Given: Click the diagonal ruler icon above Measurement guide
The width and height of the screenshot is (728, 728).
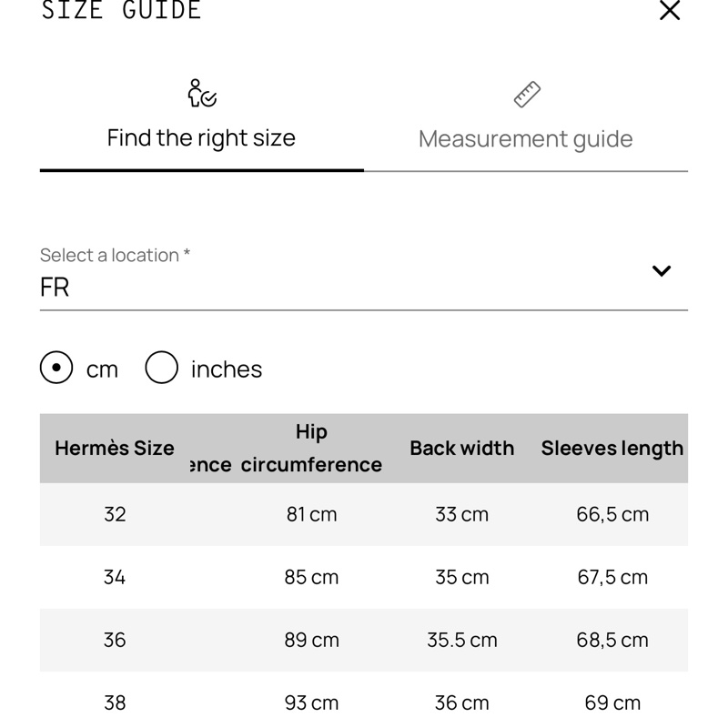Looking at the screenshot, I should tap(526, 92).
